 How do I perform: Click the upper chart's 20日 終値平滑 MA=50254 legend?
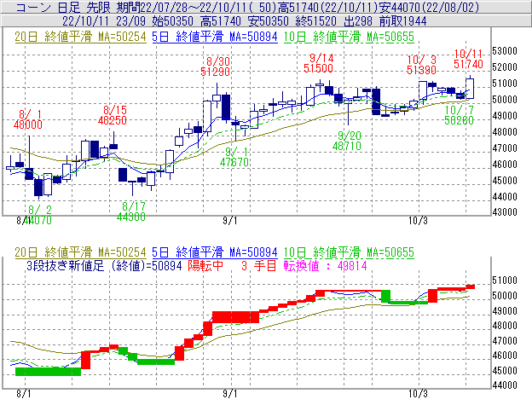80,37
